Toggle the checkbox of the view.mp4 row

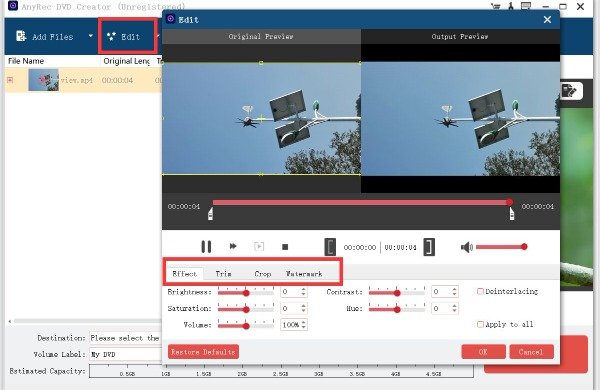[x=10, y=80]
